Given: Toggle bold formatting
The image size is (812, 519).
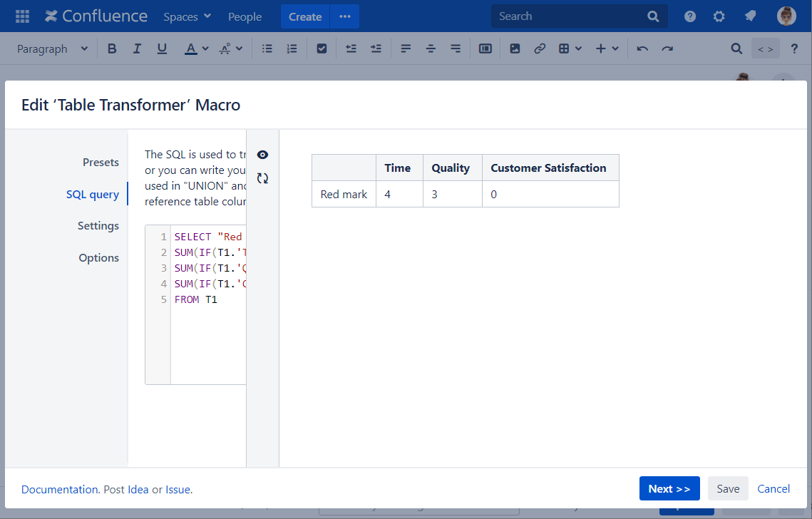Looking at the screenshot, I should pos(112,48).
